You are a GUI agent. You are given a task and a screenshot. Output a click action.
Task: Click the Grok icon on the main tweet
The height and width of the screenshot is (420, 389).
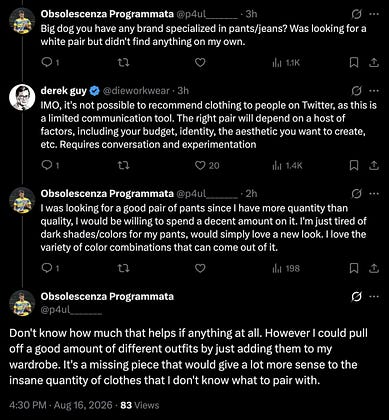pyautogui.click(x=356, y=296)
